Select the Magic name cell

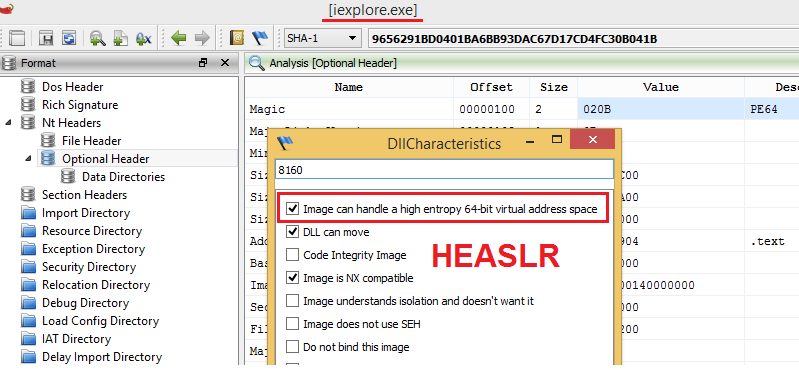[349, 109]
